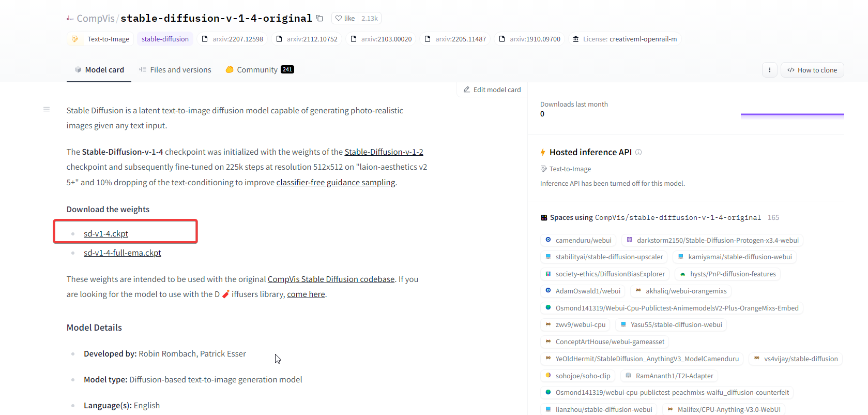Follow the classifier-free guidance sampling link

coord(336,183)
